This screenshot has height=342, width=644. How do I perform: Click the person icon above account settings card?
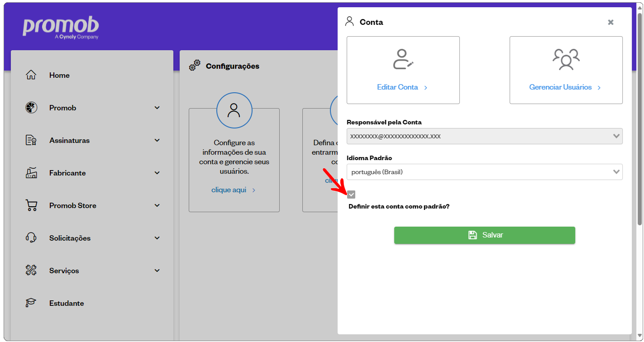[x=234, y=110]
